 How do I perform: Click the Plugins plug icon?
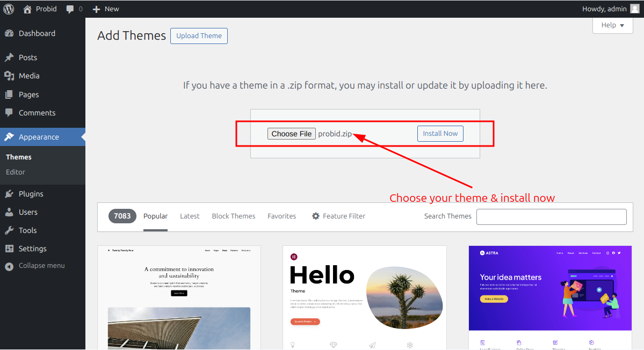[9, 194]
